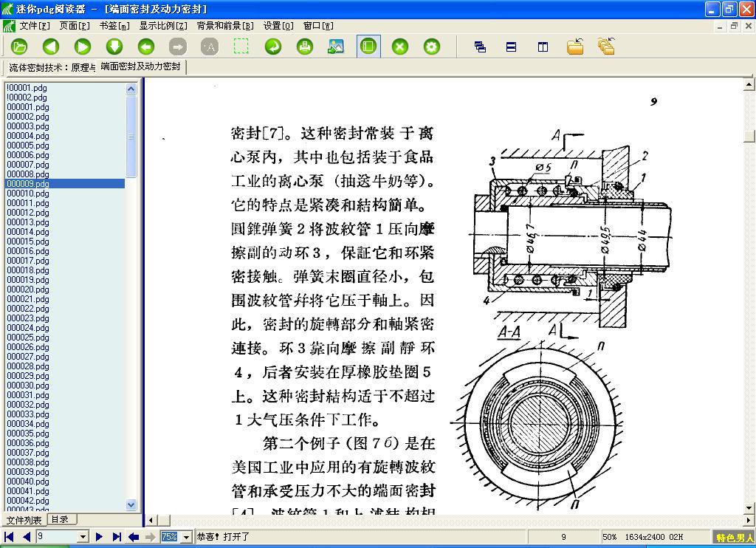The image size is (756, 548).
Task: Print the document with printer icon
Action: click(x=305, y=47)
